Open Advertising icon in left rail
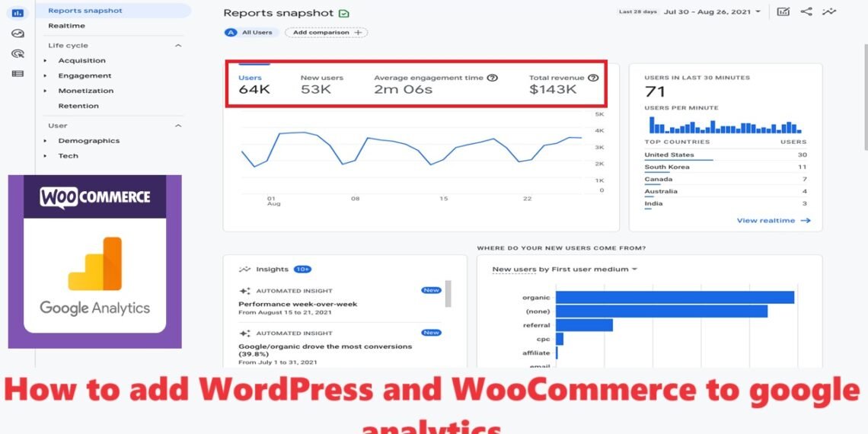Image resolution: width=868 pixels, height=434 pixels. tap(18, 54)
